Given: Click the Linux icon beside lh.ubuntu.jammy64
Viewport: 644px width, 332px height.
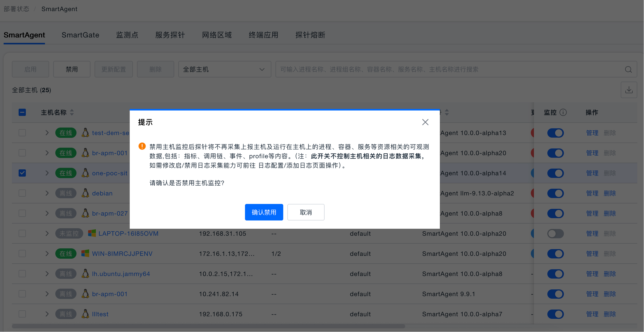Looking at the screenshot, I should pyautogui.click(x=85, y=274).
